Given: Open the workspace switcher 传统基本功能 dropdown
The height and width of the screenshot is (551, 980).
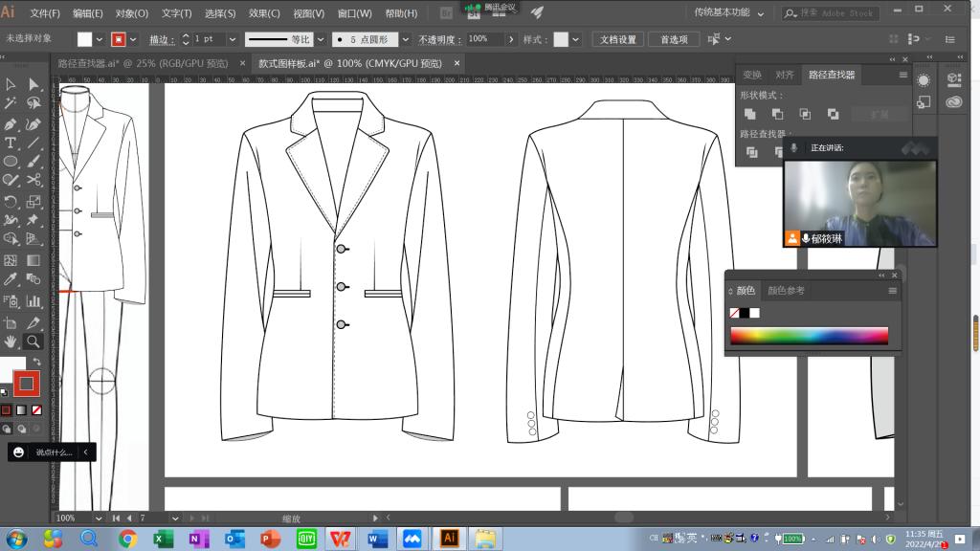Looking at the screenshot, I should 729,13.
